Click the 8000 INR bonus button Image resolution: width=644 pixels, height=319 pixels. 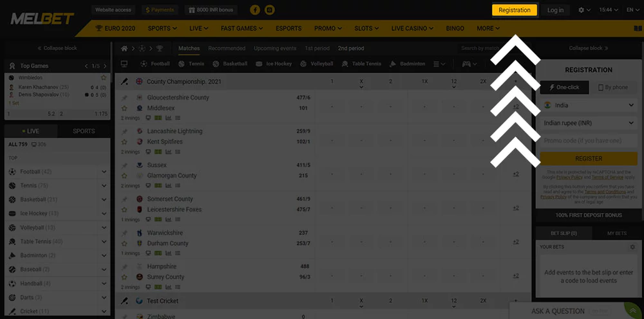pos(211,10)
